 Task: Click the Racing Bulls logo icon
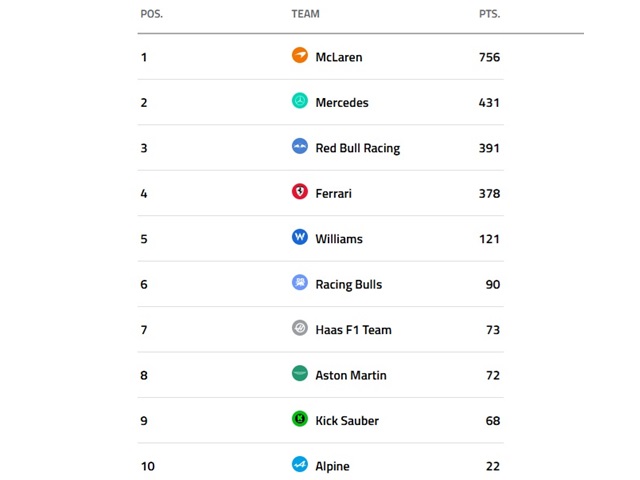(x=299, y=284)
